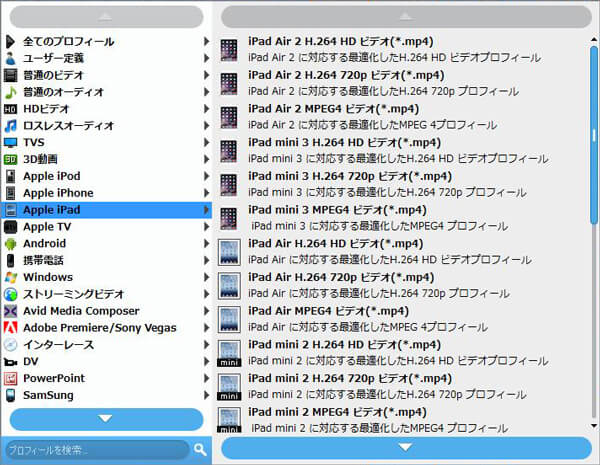Open the ストリーミングビデオ category

point(107,294)
